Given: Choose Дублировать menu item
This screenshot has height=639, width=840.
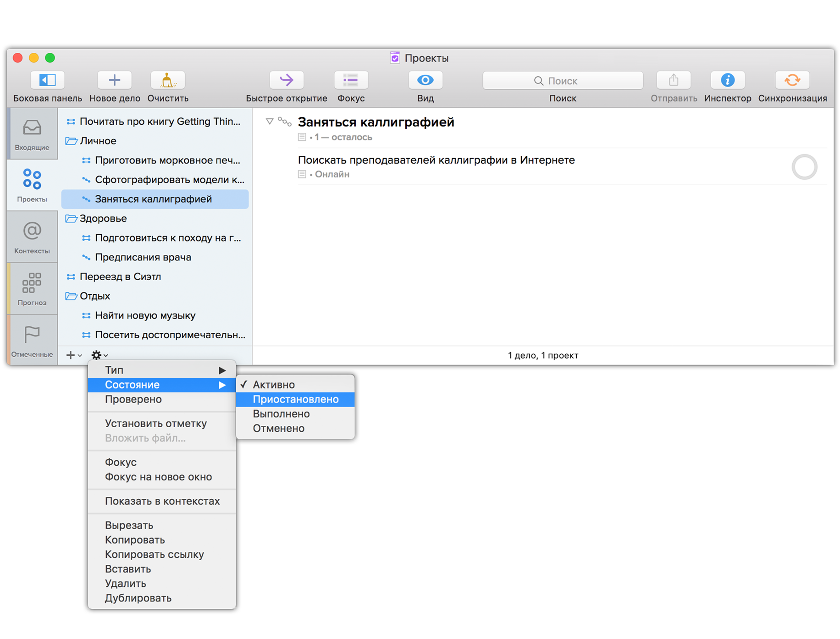Looking at the screenshot, I should [x=162, y=598].
